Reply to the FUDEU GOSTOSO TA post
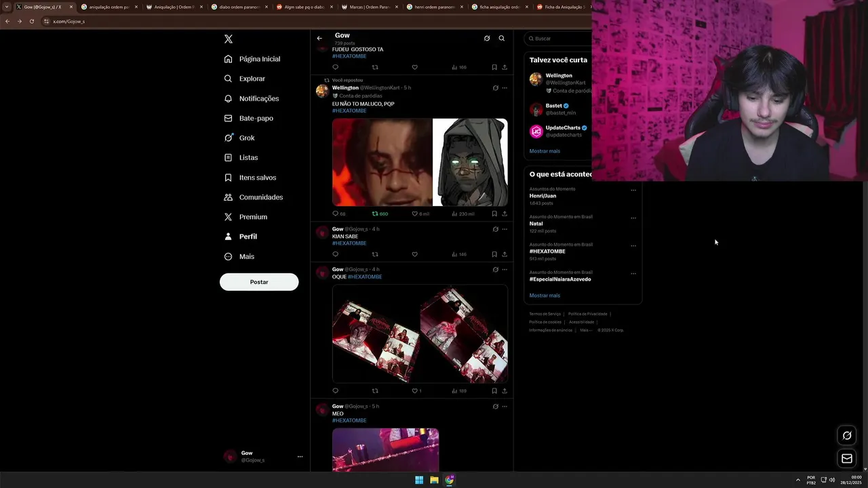This screenshot has width=868, height=488. [x=335, y=67]
